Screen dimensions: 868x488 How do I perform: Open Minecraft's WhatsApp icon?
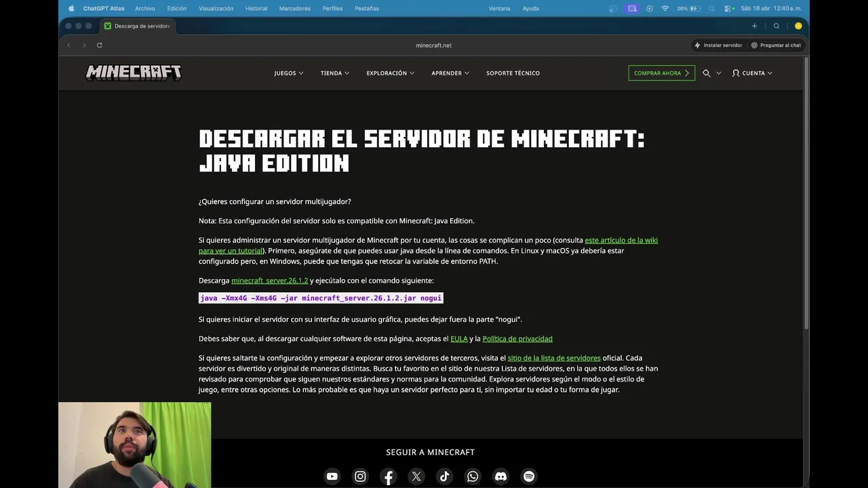coord(473,476)
